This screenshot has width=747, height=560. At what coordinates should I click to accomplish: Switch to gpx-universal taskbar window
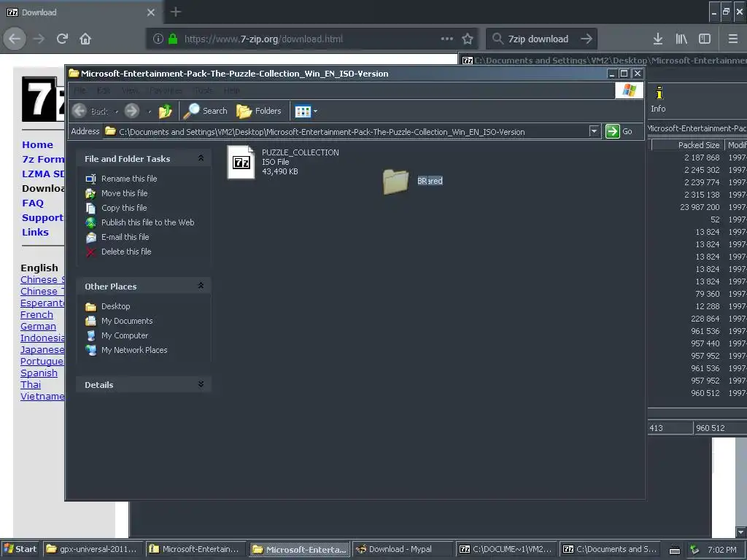(x=92, y=549)
